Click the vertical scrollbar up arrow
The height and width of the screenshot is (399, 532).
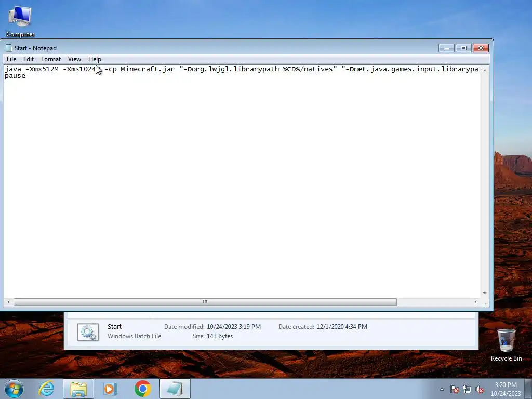485,70
